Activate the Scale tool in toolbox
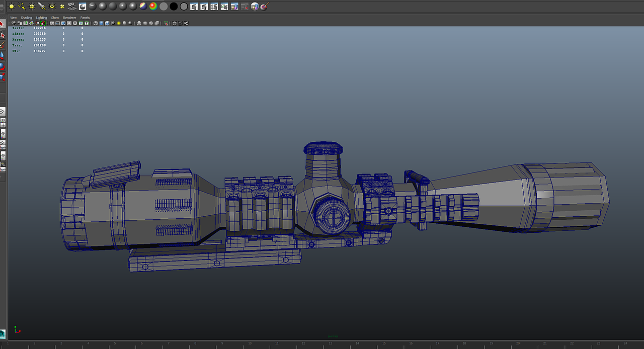This screenshot has width=644, height=349. [2, 76]
